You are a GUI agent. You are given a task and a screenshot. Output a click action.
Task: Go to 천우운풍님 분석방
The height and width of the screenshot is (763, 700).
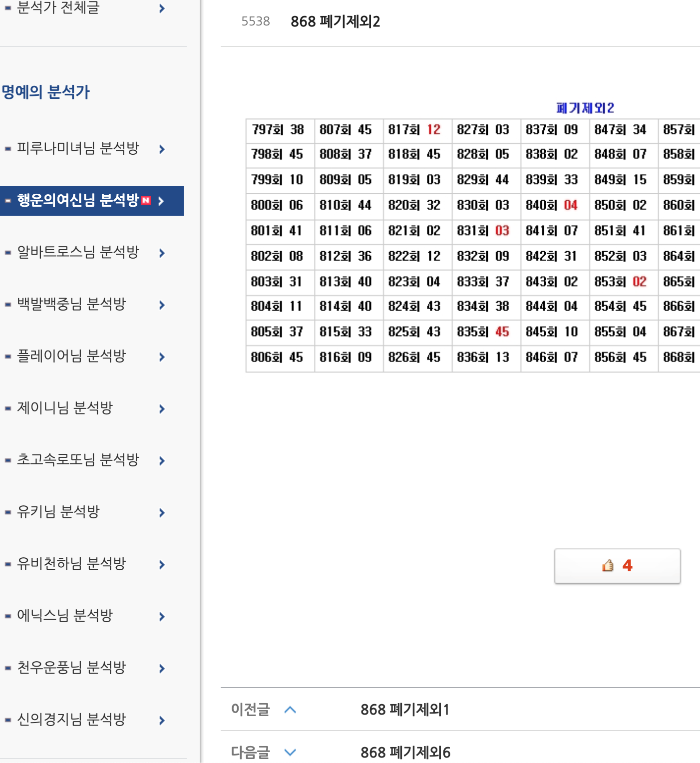[x=71, y=668]
